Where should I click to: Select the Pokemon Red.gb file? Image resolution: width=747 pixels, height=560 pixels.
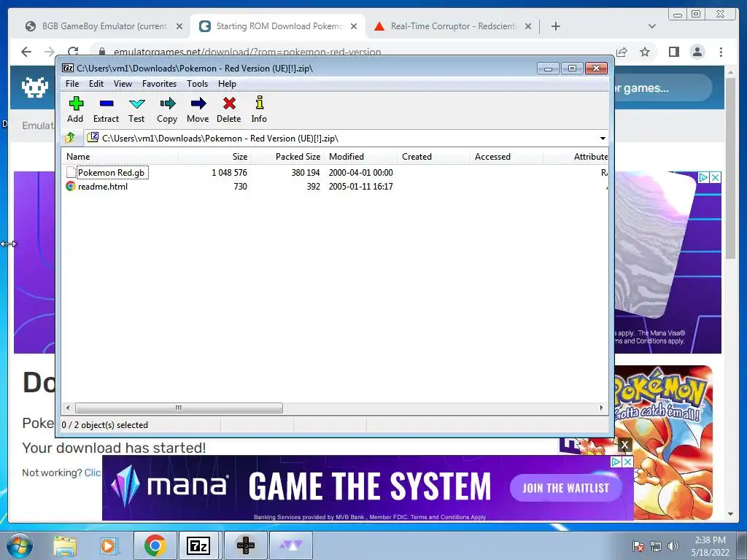[x=111, y=172]
